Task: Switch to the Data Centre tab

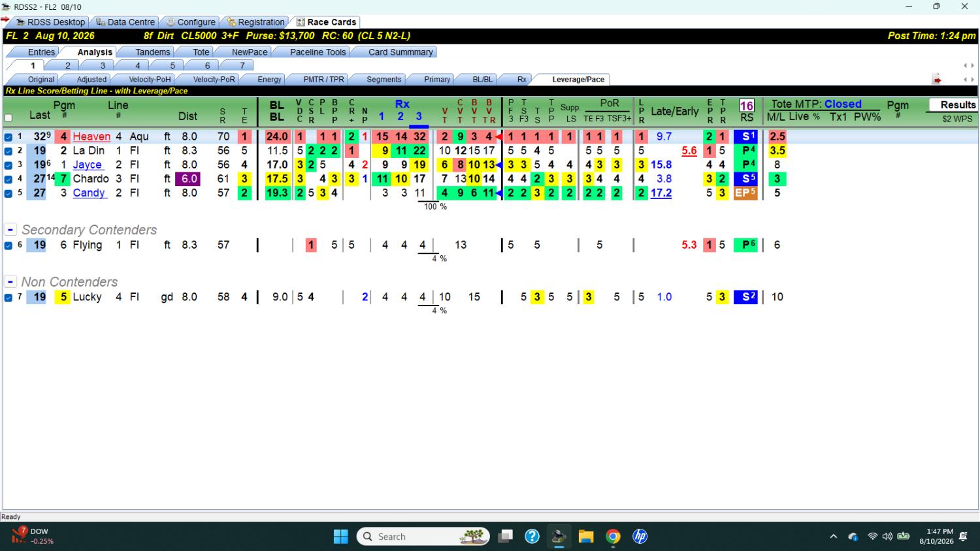Action: tap(125, 22)
